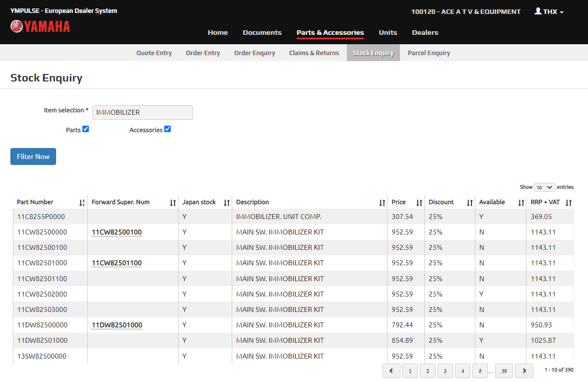588x382 pixels.
Task: Open the Units menu
Action: [388, 33]
